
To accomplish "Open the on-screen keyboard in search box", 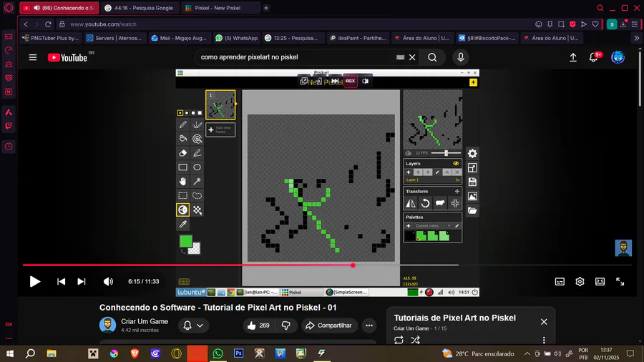I will 401,57.
